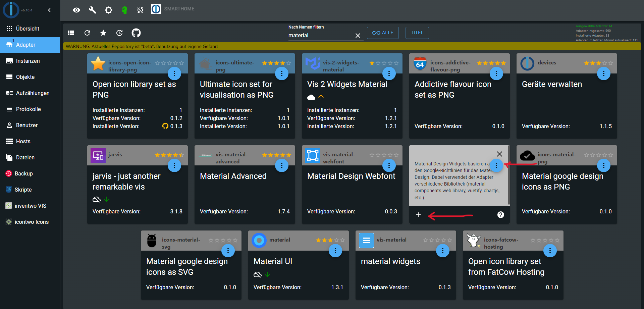Click icons-addictive-flavour-png rating stars
Image resolution: width=644 pixels, height=309 pixels.
coord(491,63)
